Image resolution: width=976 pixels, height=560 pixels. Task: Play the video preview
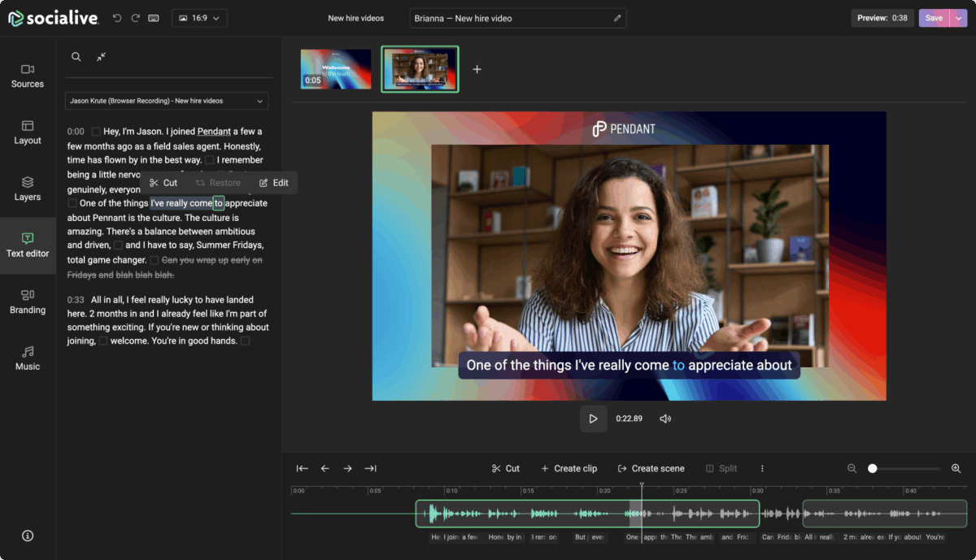coord(593,419)
